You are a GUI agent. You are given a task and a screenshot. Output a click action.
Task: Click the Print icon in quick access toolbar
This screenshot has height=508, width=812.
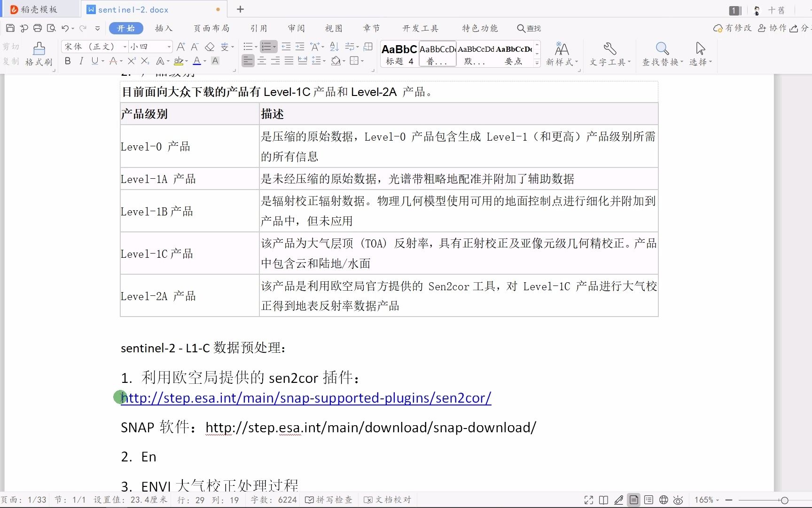(37, 28)
